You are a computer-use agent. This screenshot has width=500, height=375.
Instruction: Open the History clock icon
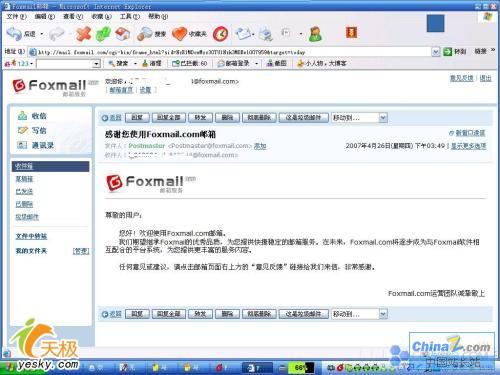(x=220, y=34)
